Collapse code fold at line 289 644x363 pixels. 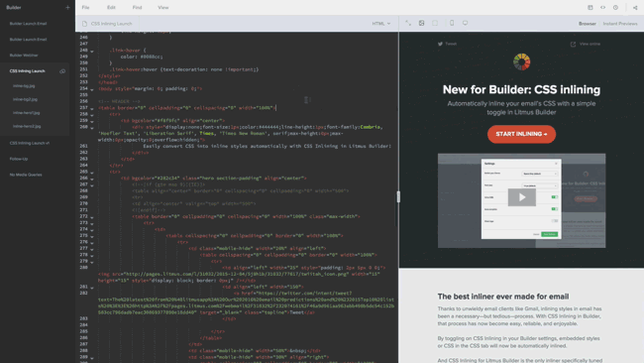92,358
